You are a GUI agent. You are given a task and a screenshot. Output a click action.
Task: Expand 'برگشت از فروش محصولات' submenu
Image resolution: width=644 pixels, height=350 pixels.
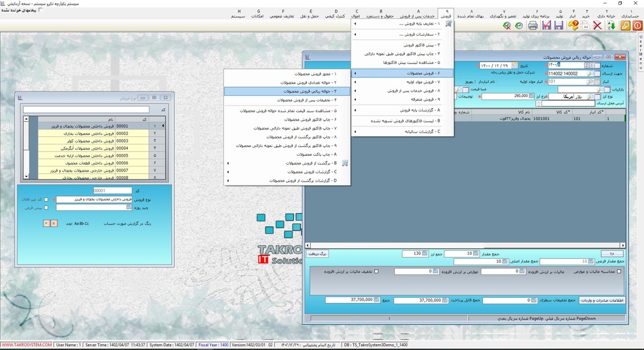287,163
